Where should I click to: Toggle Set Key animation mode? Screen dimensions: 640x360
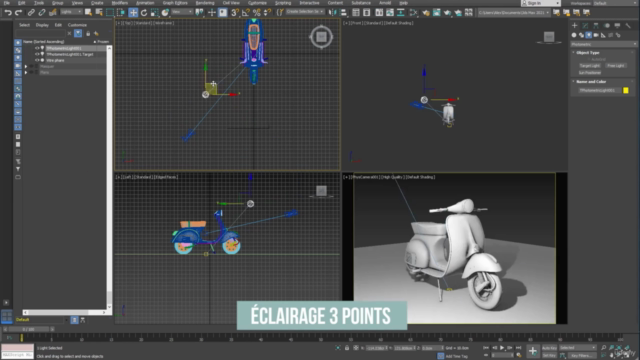point(549,356)
